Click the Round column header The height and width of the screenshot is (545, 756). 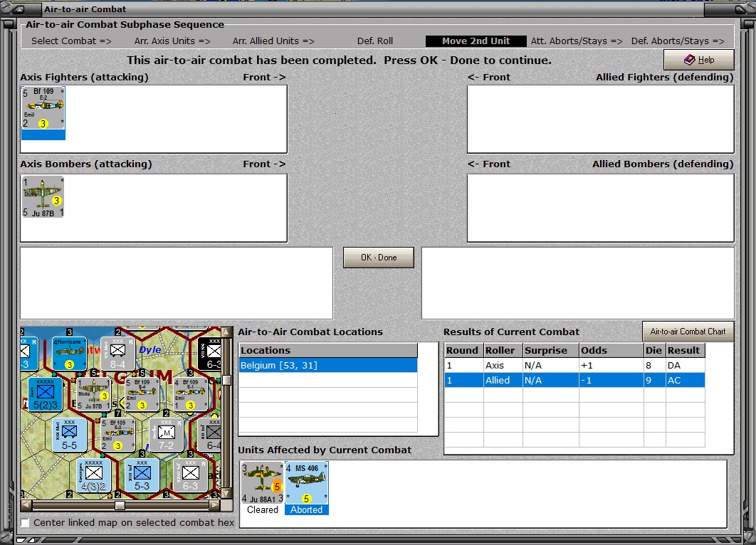click(464, 350)
